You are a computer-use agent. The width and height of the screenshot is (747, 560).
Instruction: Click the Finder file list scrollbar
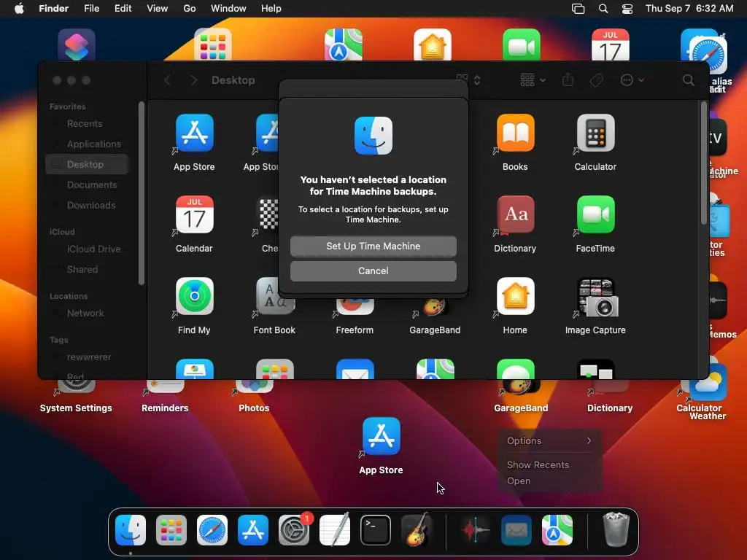pyautogui.click(x=704, y=163)
